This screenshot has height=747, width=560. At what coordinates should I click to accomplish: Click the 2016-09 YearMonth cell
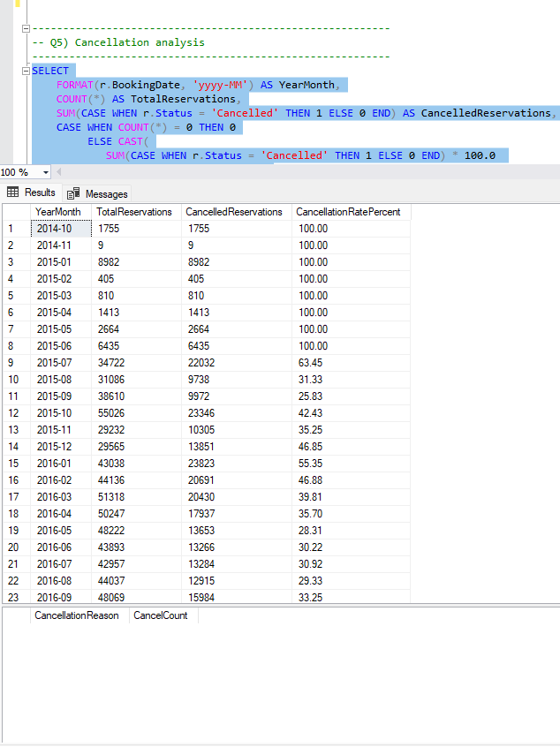61,597
